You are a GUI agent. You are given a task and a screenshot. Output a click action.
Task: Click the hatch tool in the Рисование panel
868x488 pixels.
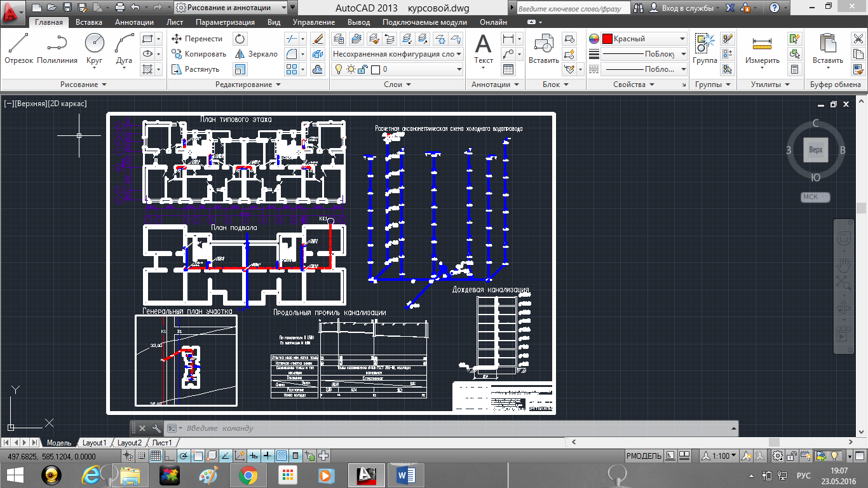pos(147,69)
